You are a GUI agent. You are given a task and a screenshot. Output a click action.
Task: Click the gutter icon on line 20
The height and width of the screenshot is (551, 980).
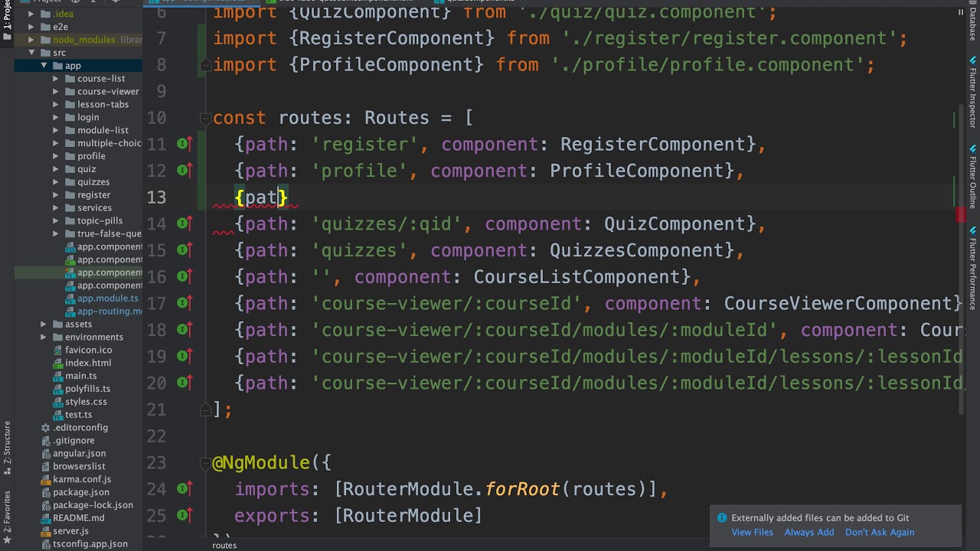[185, 383]
